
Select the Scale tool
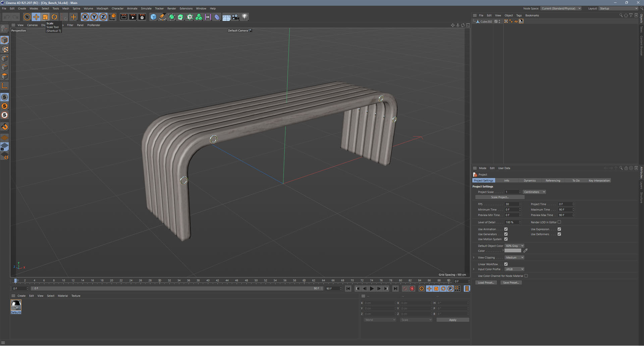(45, 17)
